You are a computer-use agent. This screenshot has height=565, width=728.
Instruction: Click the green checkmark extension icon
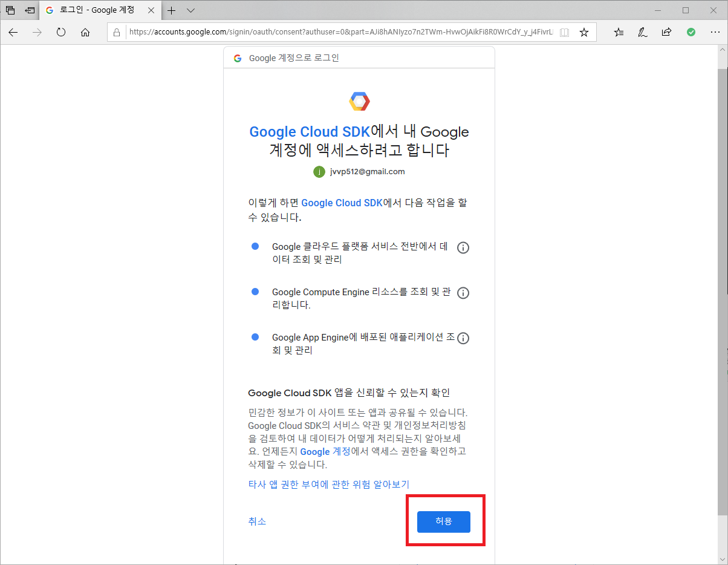[691, 33]
